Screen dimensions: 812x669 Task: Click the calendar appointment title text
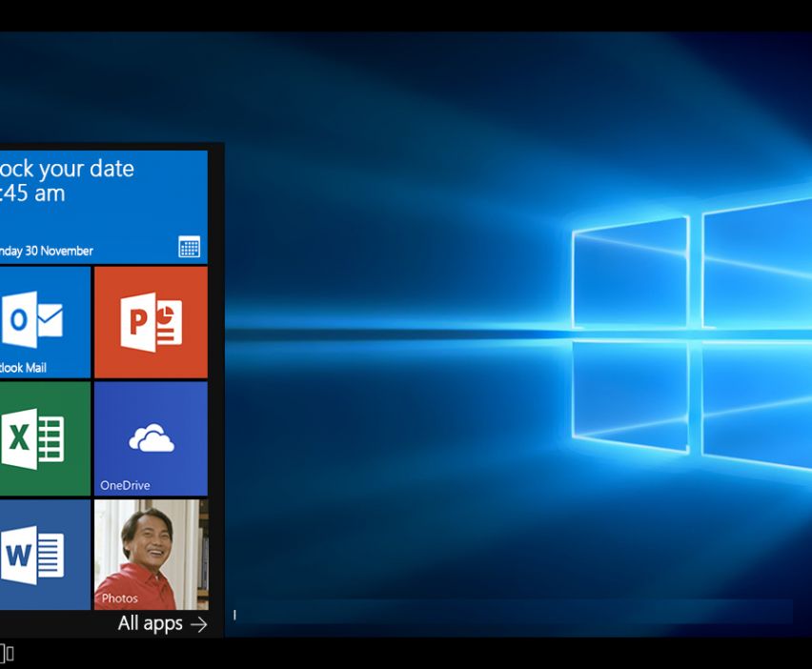[x=67, y=169]
